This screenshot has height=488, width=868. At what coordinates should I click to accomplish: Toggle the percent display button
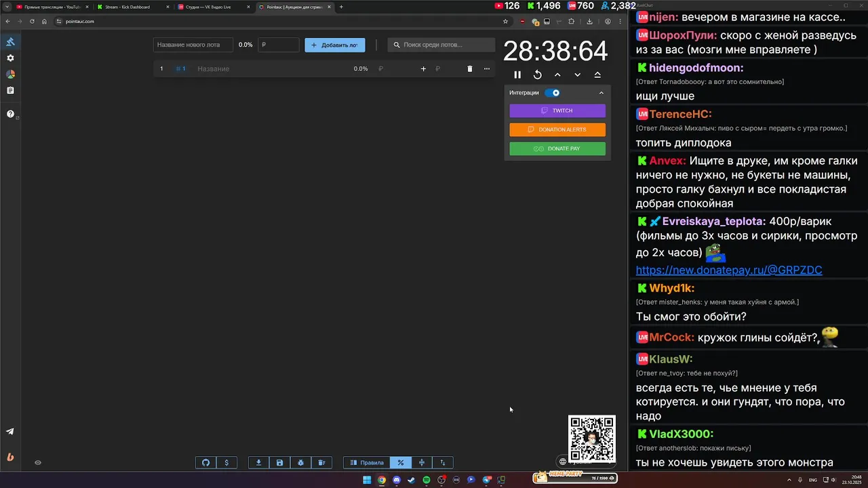(401, 462)
